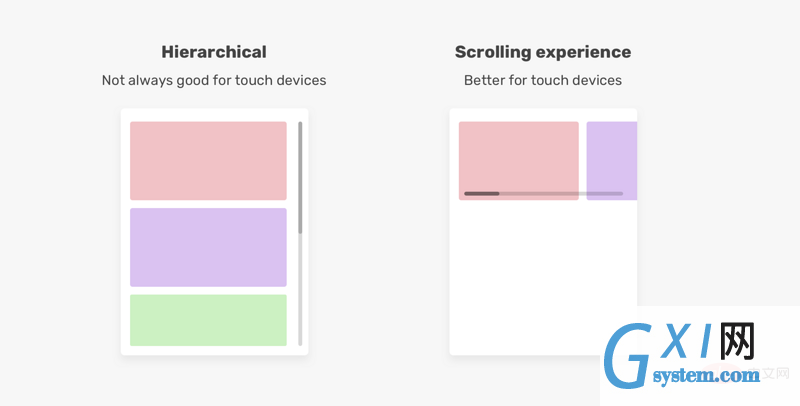Click the pink block in Hierarchical card
This screenshot has height=406, width=800.
208,161
